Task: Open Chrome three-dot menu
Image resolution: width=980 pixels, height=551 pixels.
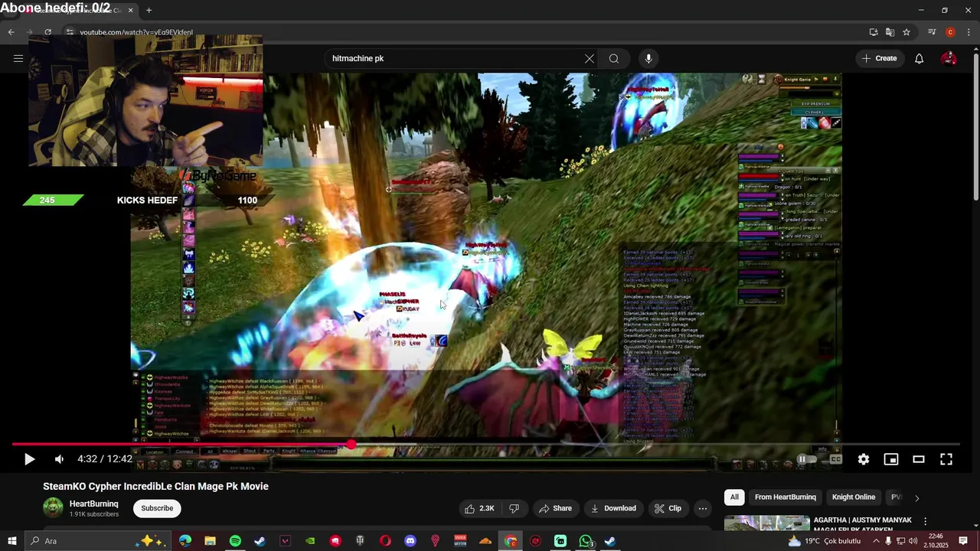Action: click(967, 32)
